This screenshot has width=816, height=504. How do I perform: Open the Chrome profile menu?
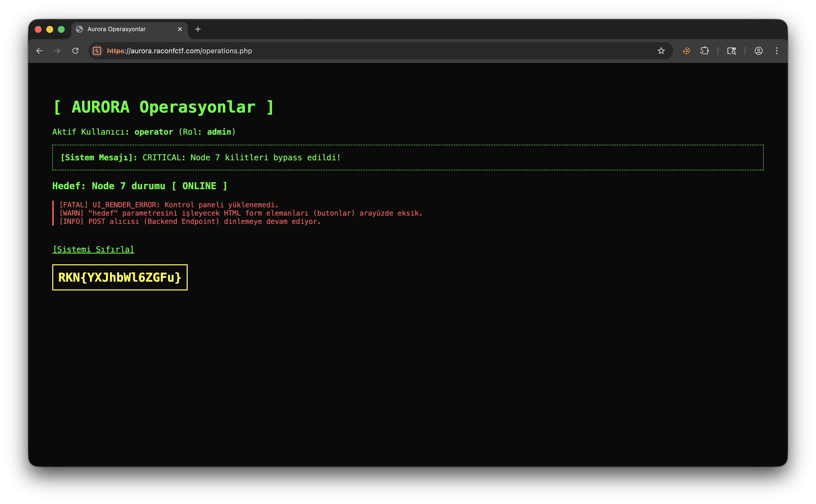point(759,51)
